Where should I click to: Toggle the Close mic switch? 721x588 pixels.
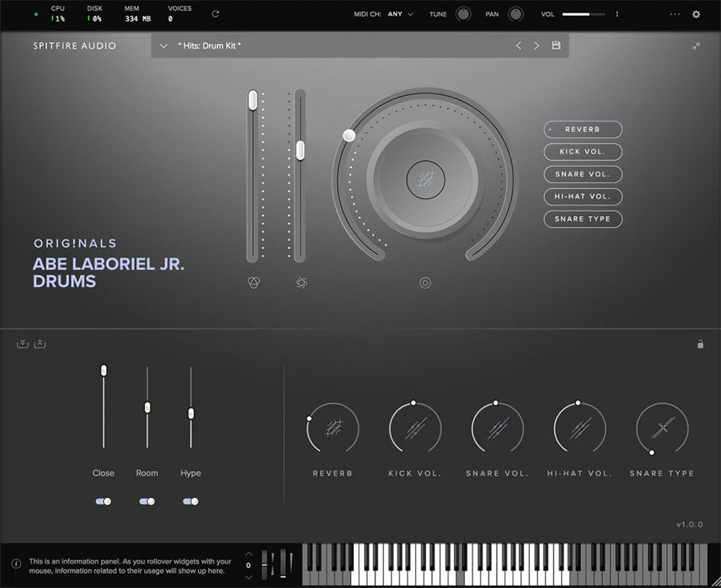pyautogui.click(x=103, y=502)
